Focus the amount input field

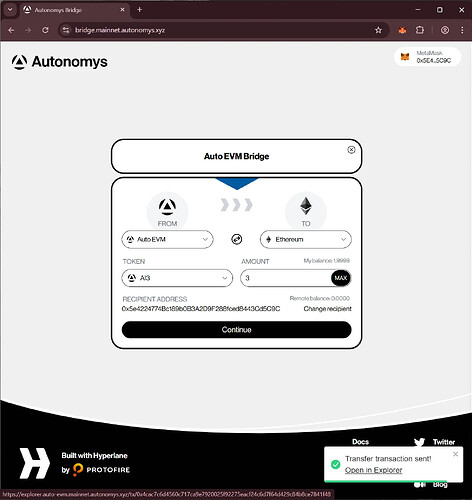286,278
